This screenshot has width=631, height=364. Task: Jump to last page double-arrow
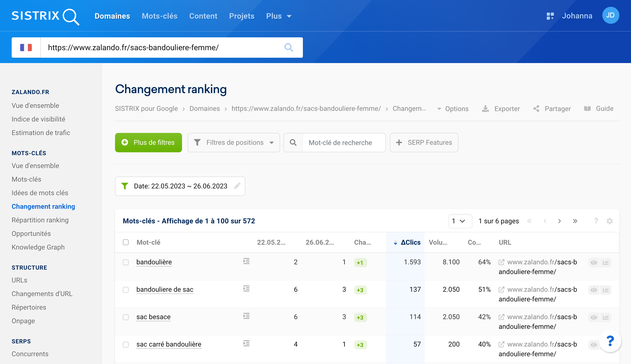point(575,221)
